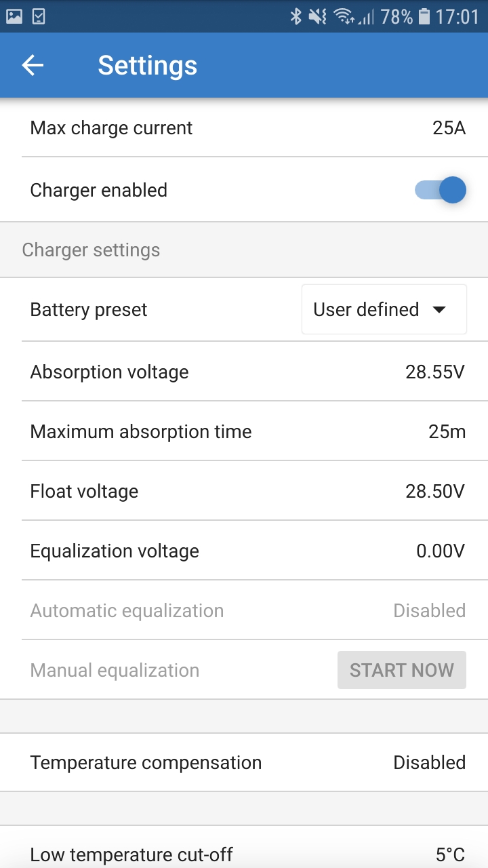Tap the back arrow in Settings header

coord(33,65)
